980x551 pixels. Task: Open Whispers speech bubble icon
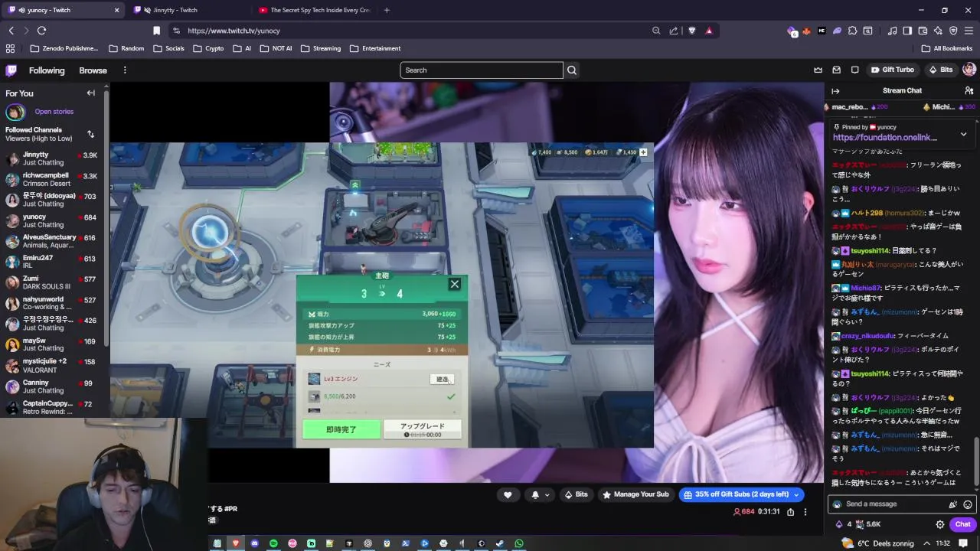(x=855, y=70)
